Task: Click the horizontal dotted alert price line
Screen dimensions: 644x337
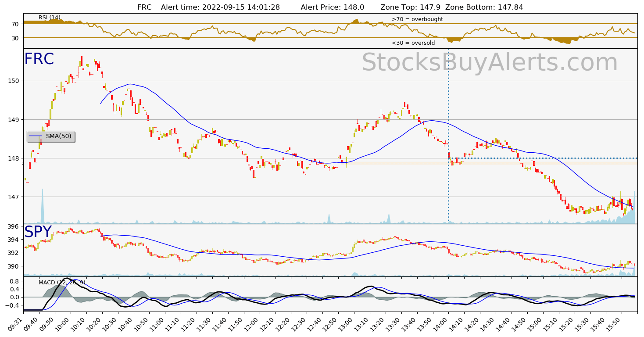Action: (543, 158)
